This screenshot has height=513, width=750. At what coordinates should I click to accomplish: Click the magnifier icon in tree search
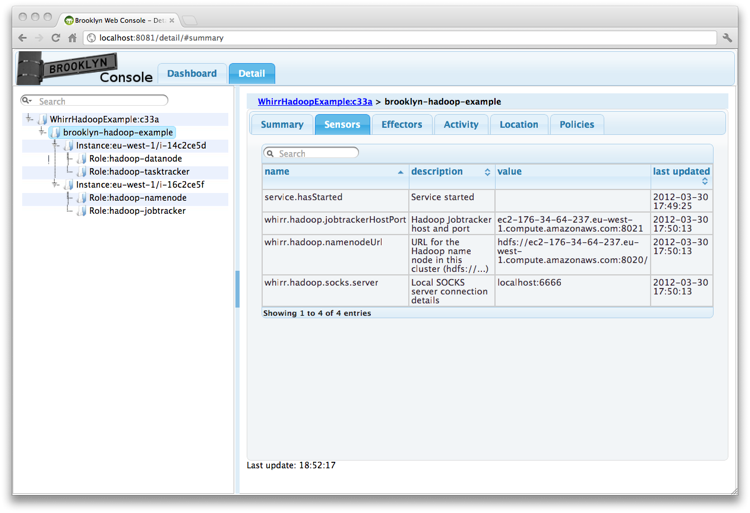click(27, 101)
